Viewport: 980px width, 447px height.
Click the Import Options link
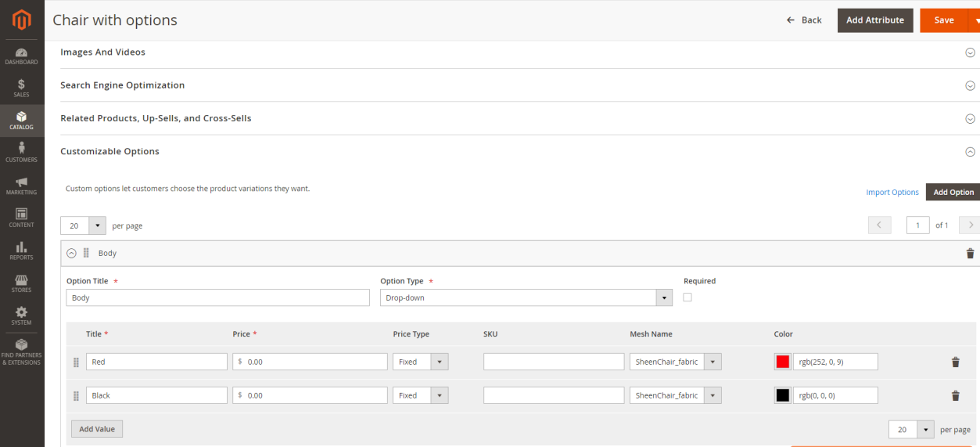click(x=892, y=192)
